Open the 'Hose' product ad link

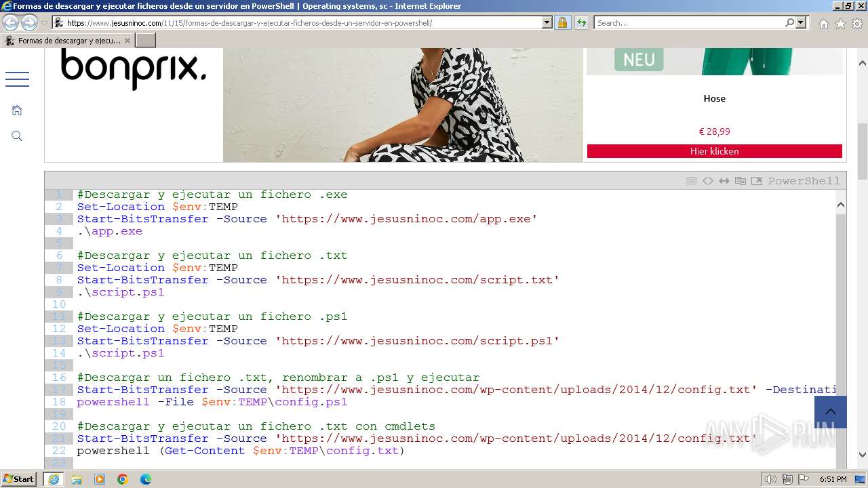[715, 98]
